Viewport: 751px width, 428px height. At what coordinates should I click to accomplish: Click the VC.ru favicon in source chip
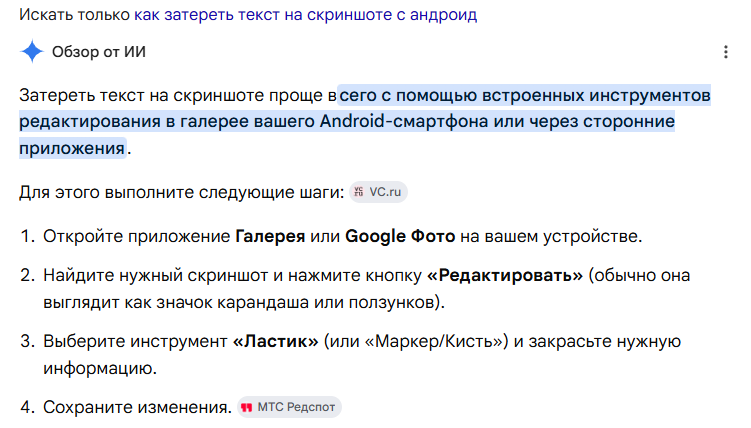(x=358, y=192)
